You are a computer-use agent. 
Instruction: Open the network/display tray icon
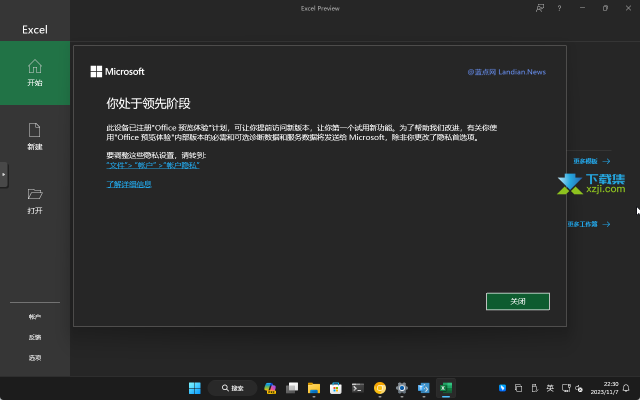(566, 388)
